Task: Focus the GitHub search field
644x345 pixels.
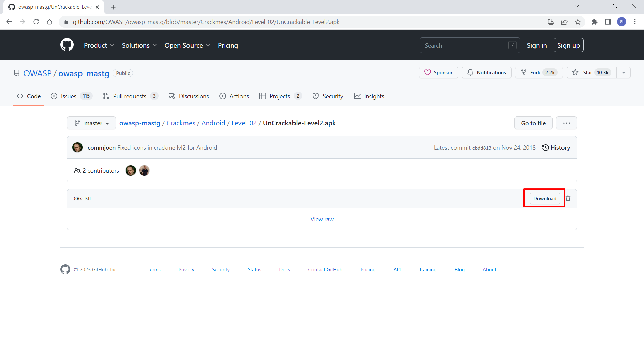Action: pos(470,45)
